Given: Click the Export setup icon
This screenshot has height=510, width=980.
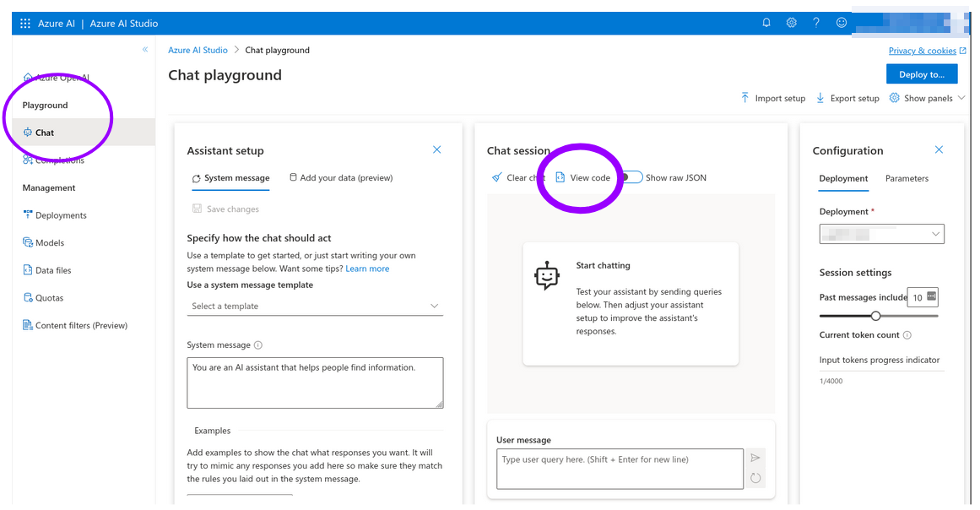Looking at the screenshot, I should [820, 97].
